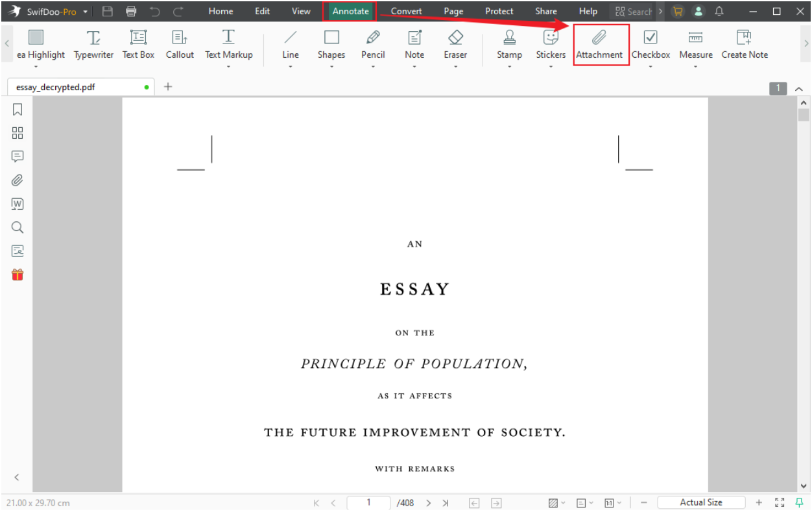Open the Bookmarks panel
812x514 pixels.
click(17, 110)
